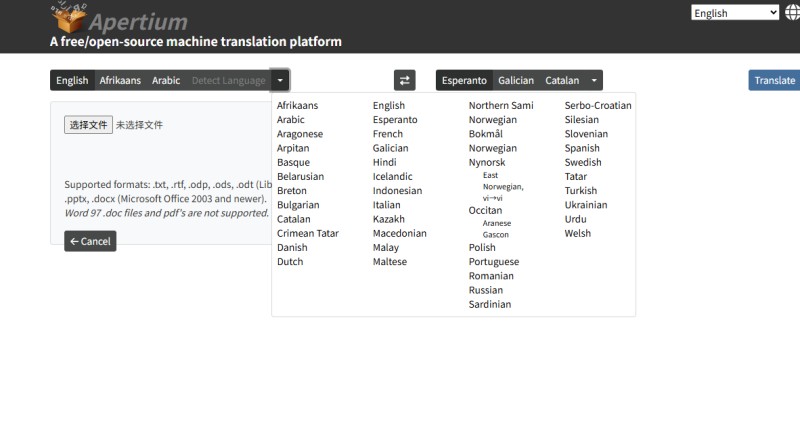Choose Norwegian Bokmål from the language list
This screenshot has width=800, height=447.
point(492,127)
